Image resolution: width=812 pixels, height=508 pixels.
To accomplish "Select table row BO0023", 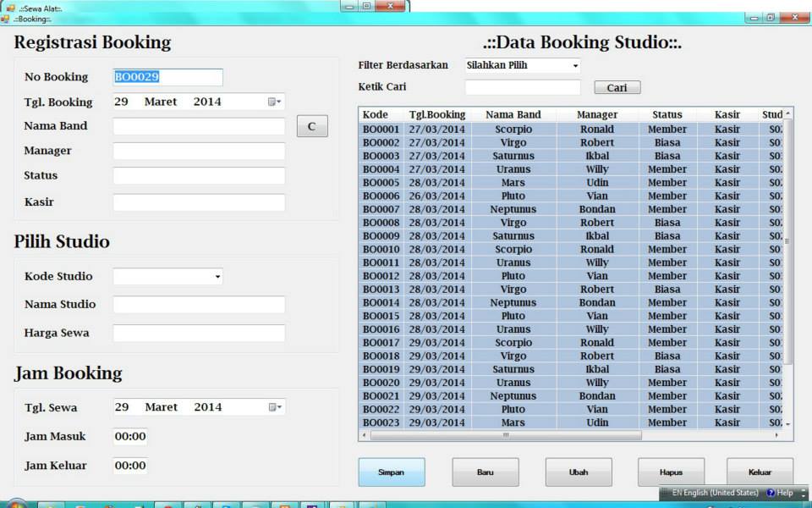I will (571, 422).
